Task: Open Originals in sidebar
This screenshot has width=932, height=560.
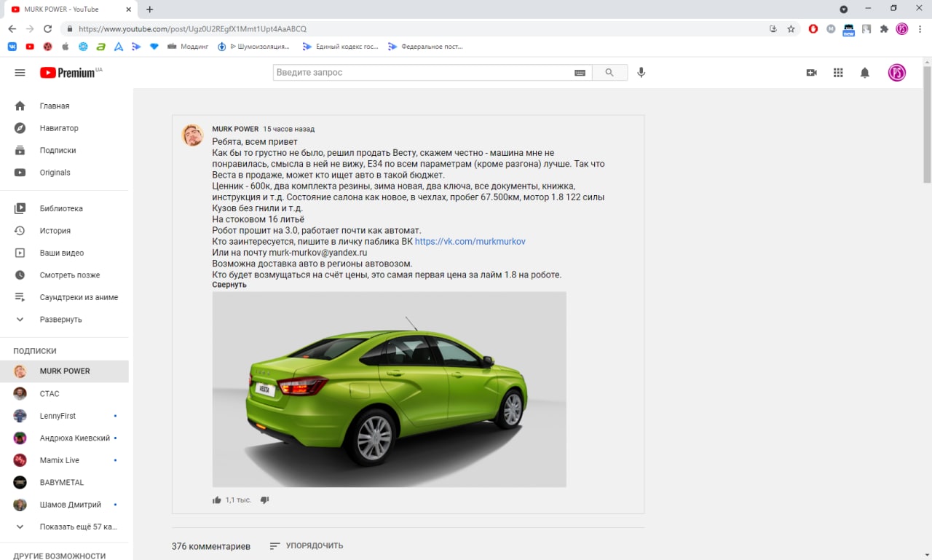Action: tap(64, 173)
